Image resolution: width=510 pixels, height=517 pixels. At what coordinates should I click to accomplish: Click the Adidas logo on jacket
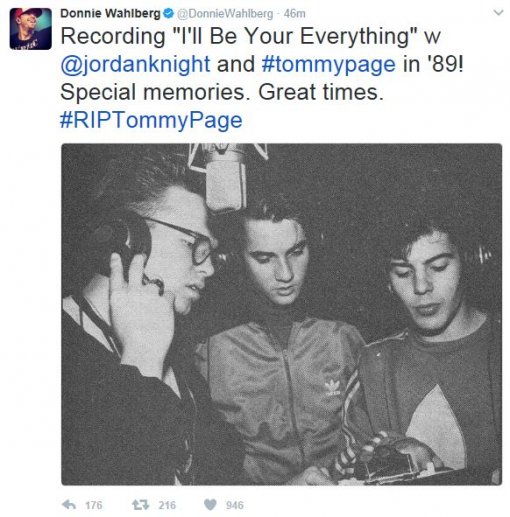[x=332, y=388]
